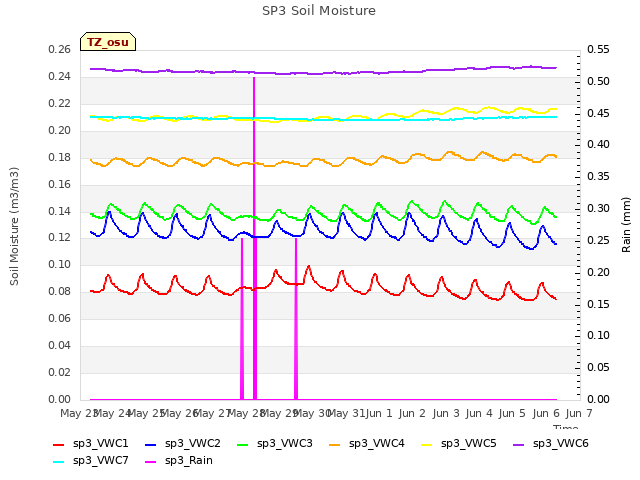Click the red sp3_VWC1 legend swatch
The image size is (640, 480).
[x=59, y=445]
